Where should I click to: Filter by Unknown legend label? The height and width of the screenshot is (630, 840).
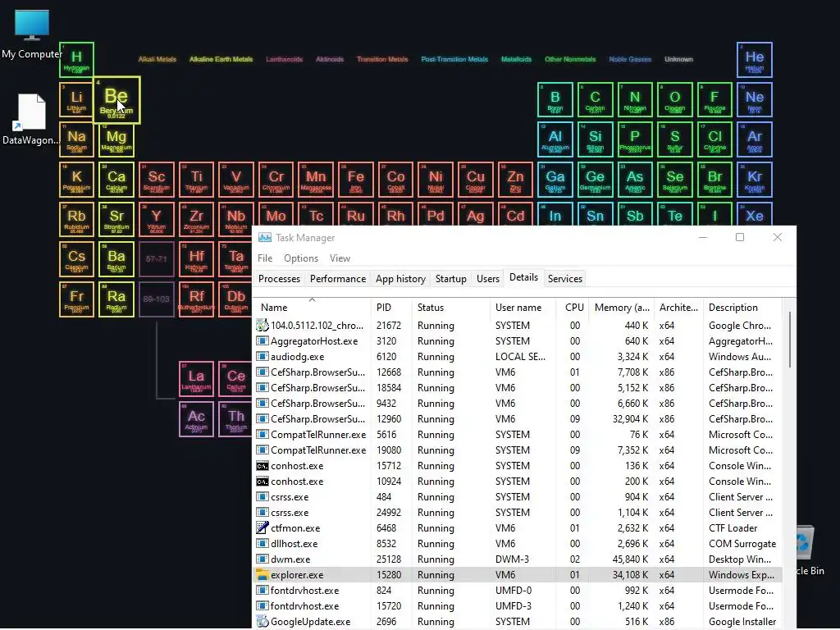click(678, 59)
